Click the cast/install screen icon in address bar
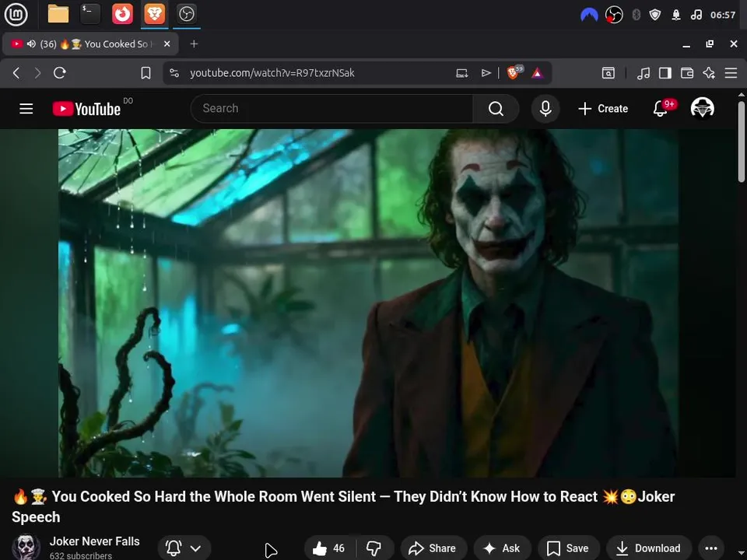The image size is (747, 560). pos(461,73)
